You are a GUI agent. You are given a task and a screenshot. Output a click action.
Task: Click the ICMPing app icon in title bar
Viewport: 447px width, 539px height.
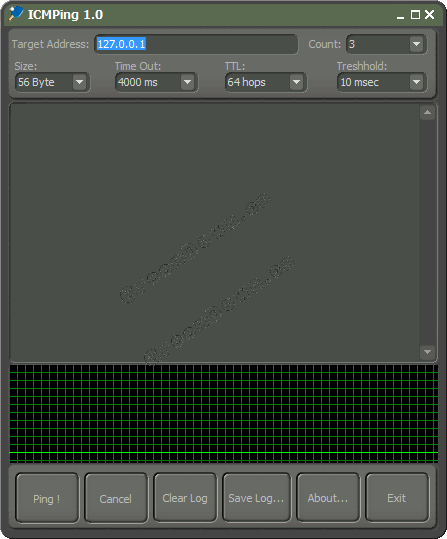(x=15, y=14)
